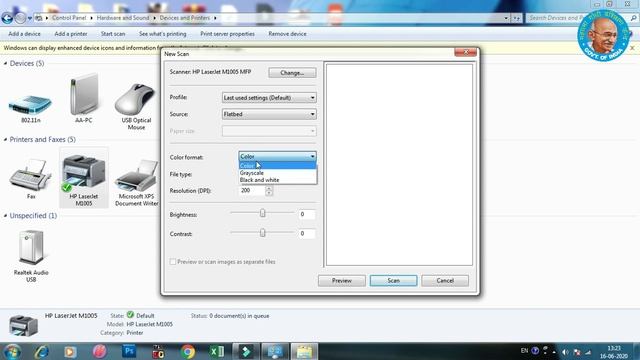Click the Preview button
The height and width of the screenshot is (360, 640).
click(x=342, y=281)
